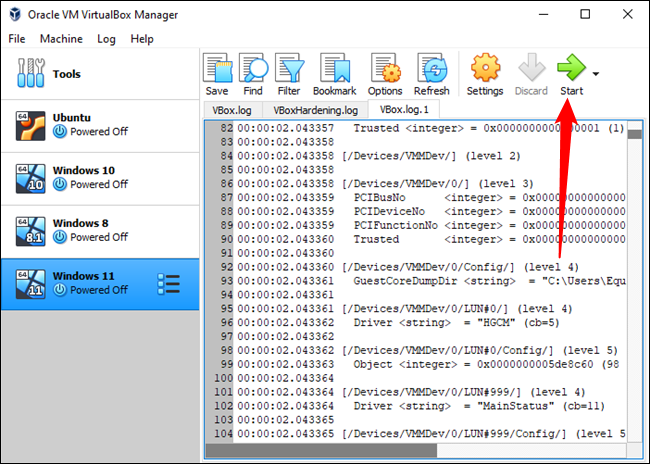Image resolution: width=650 pixels, height=464 pixels.
Task: Click the Save log toolbar icon
Action: click(x=218, y=68)
